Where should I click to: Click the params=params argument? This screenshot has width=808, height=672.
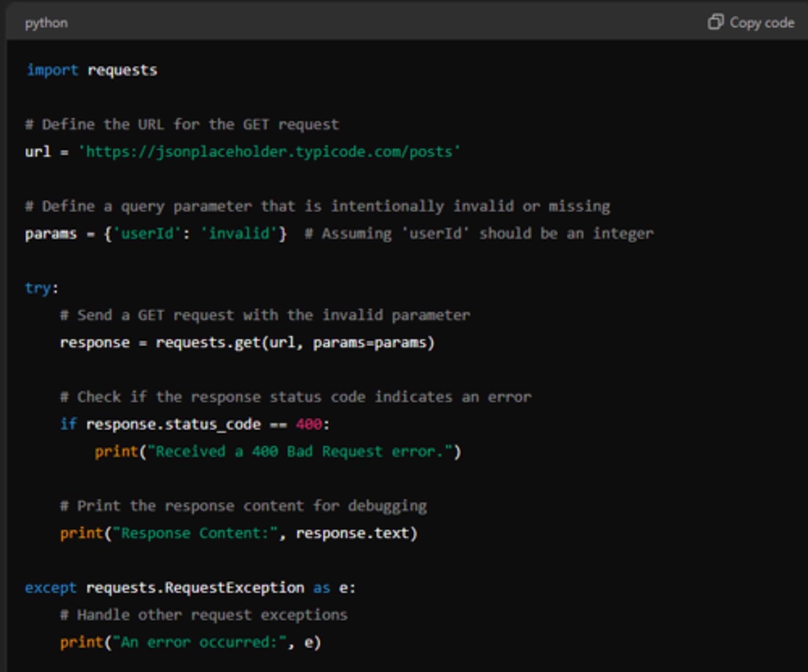click(x=370, y=343)
